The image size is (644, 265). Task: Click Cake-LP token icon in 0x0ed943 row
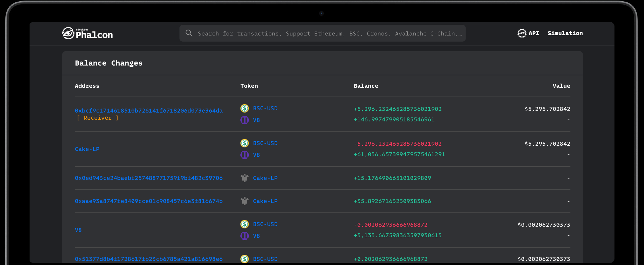click(244, 178)
